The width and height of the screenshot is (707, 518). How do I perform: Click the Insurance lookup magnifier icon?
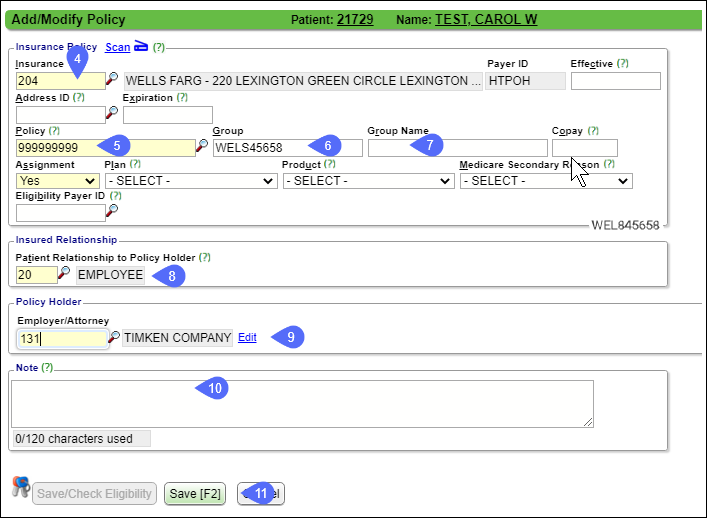point(113,80)
